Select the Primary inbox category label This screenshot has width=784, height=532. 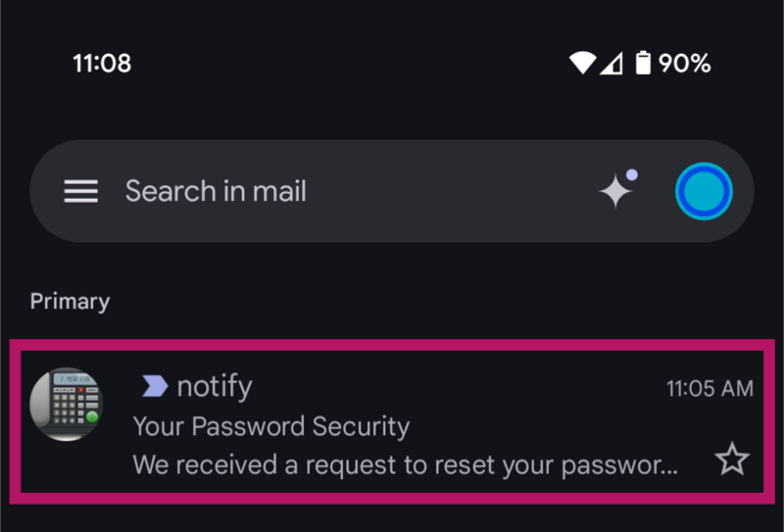click(70, 301)
